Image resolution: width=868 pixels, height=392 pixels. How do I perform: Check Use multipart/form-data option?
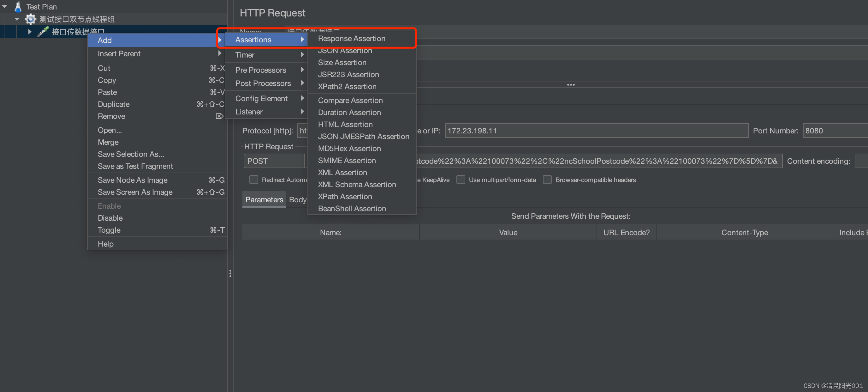[460, 180]
